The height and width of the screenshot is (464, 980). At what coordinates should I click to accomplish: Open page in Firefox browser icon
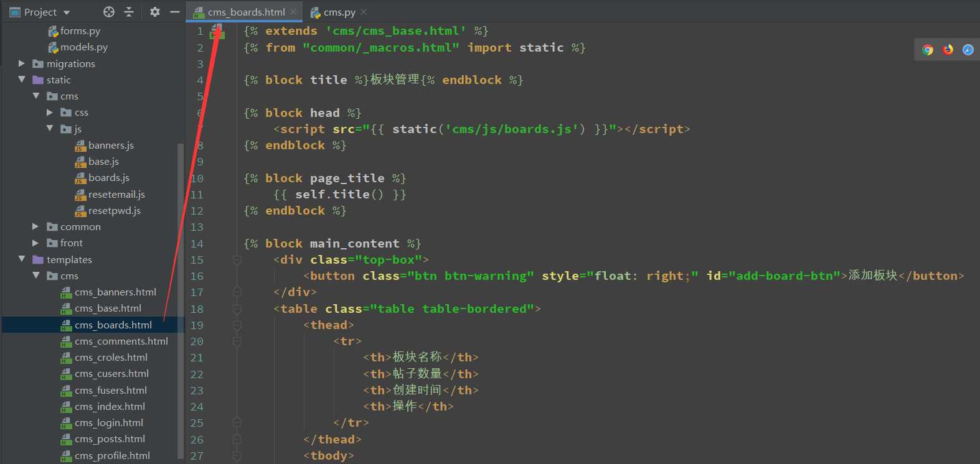pyautogui.click(x=948, y=50)
